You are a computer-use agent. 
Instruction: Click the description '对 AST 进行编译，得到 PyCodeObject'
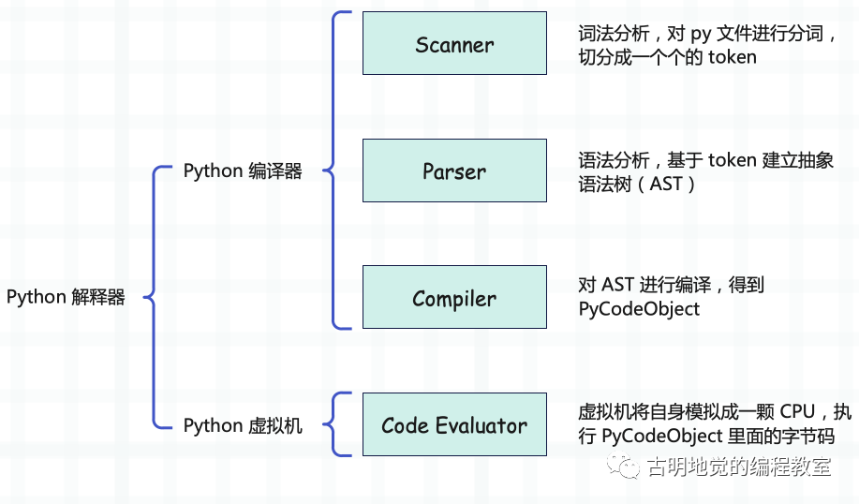point(671,296)
